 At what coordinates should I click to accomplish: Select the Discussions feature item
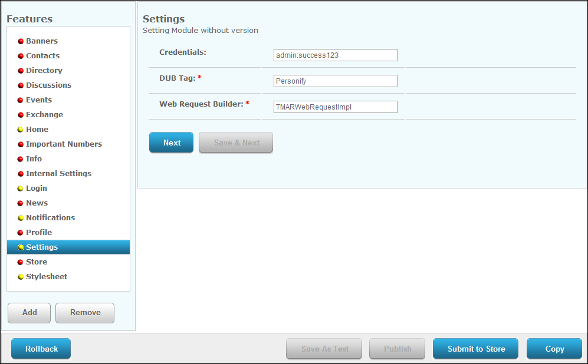coord(48,85)
